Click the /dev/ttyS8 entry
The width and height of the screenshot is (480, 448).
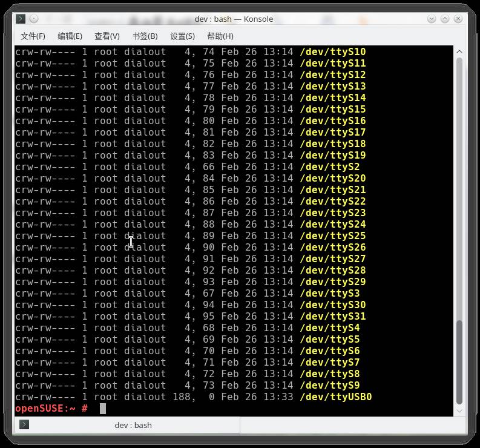tap(330, 374)
